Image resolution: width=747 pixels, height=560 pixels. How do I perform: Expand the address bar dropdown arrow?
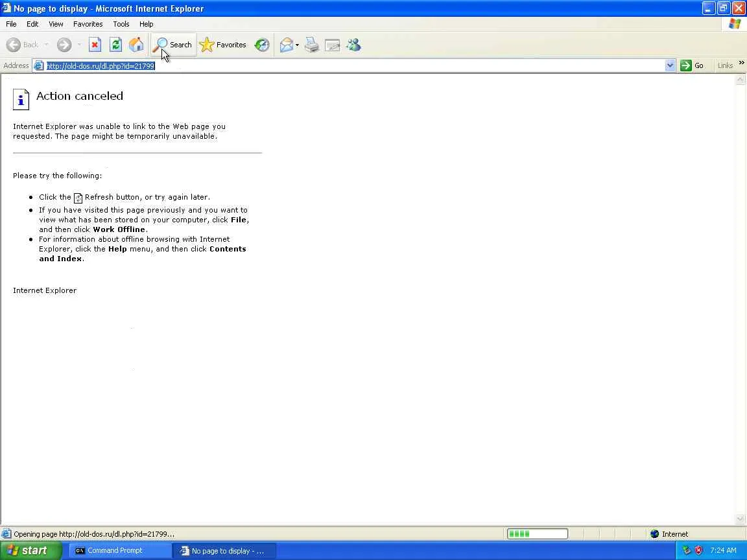pos(670,65)
